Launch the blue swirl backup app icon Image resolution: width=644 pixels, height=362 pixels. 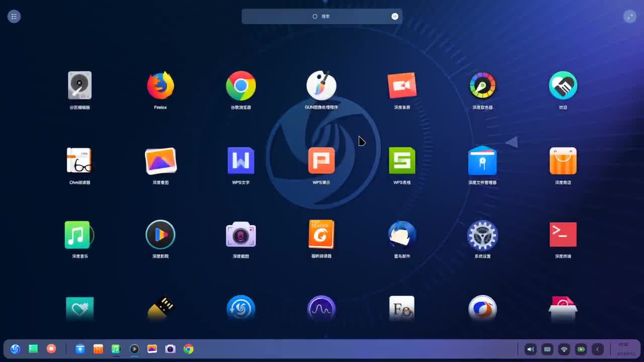click(240, 309)
